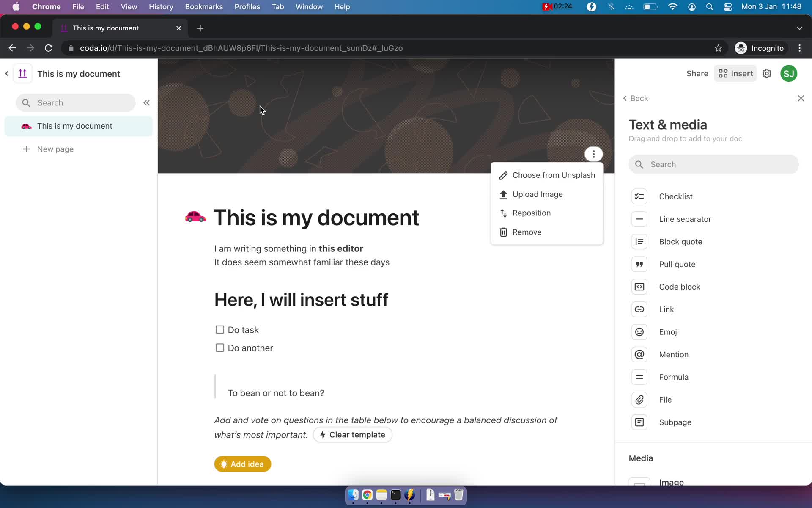Click the Settings gear icon
This screenshot has height=508, width=812.
coord(767,73)
